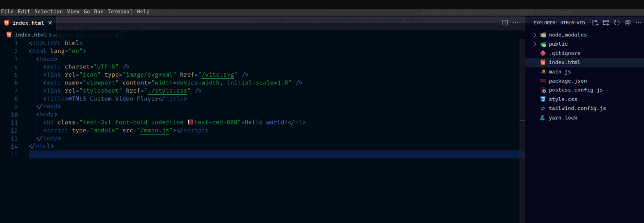Open the Edit menu
Screen dimensions: 644x223
[x=24, y=12]
